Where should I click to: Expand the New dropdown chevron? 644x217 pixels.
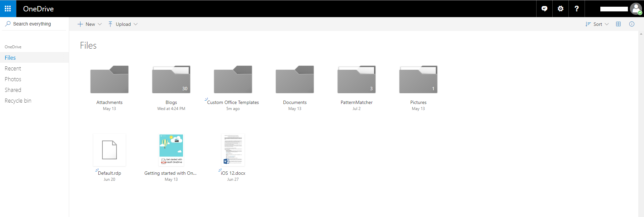click(x=100, y=24)
